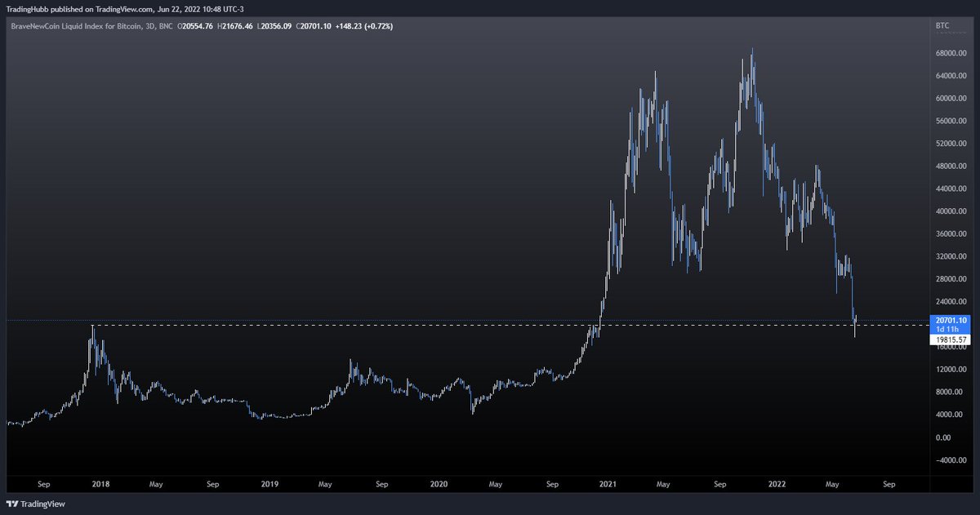Click the 60000.00 price axis label
Viewport: 980px width, 515px height.
click(x=951, y=98)
